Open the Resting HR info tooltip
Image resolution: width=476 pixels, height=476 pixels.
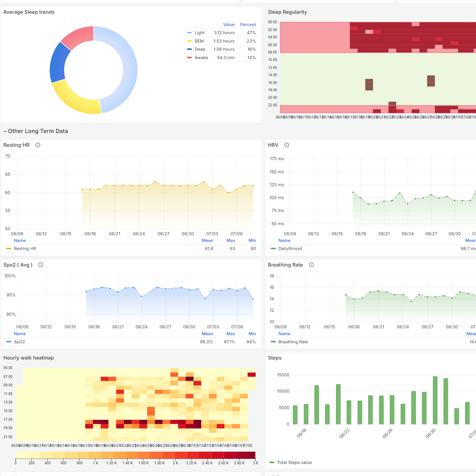pos(38,145)
